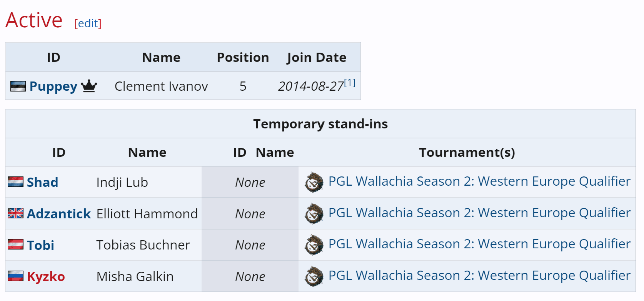Click the Russia flag beside Kyzko

[x=15, y=276]
